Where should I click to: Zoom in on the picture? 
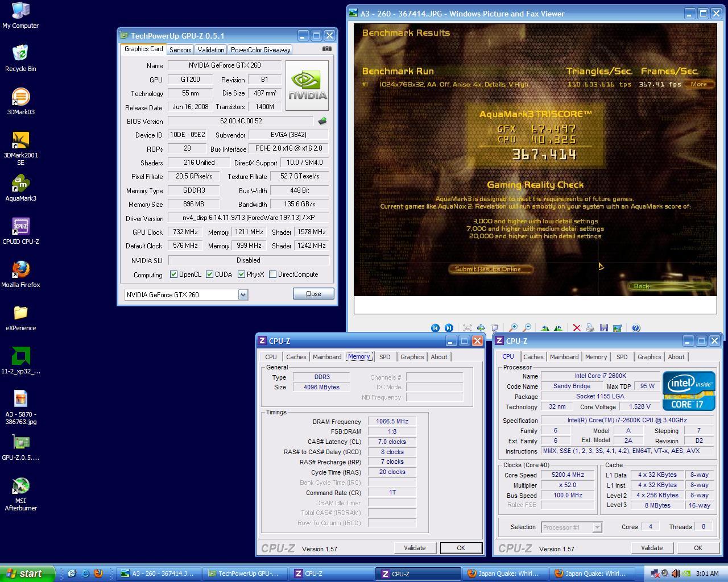click(x=513, y=328)
